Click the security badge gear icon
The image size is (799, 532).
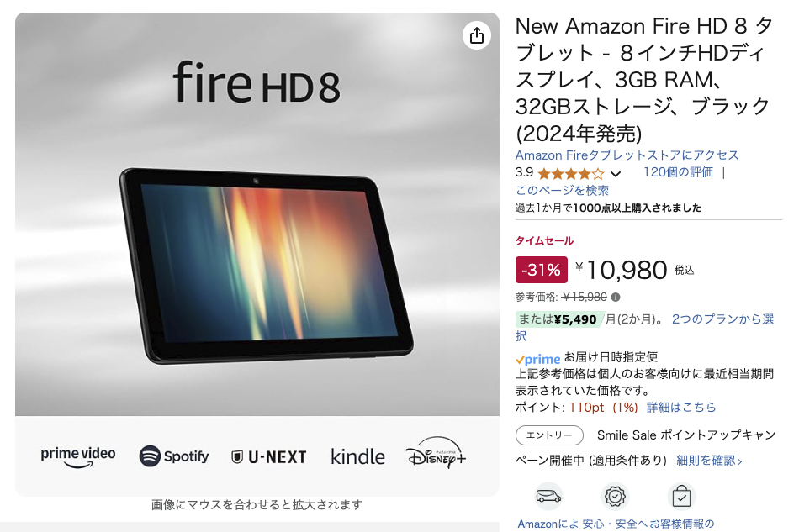(x=615, y=496)
